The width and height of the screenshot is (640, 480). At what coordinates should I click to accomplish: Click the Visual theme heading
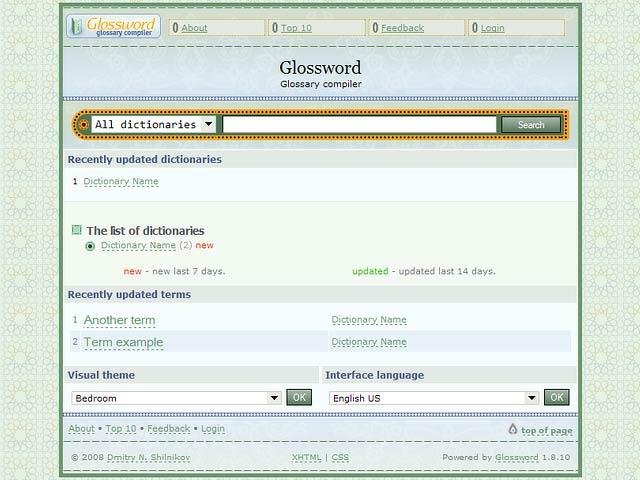click(101, 375)
